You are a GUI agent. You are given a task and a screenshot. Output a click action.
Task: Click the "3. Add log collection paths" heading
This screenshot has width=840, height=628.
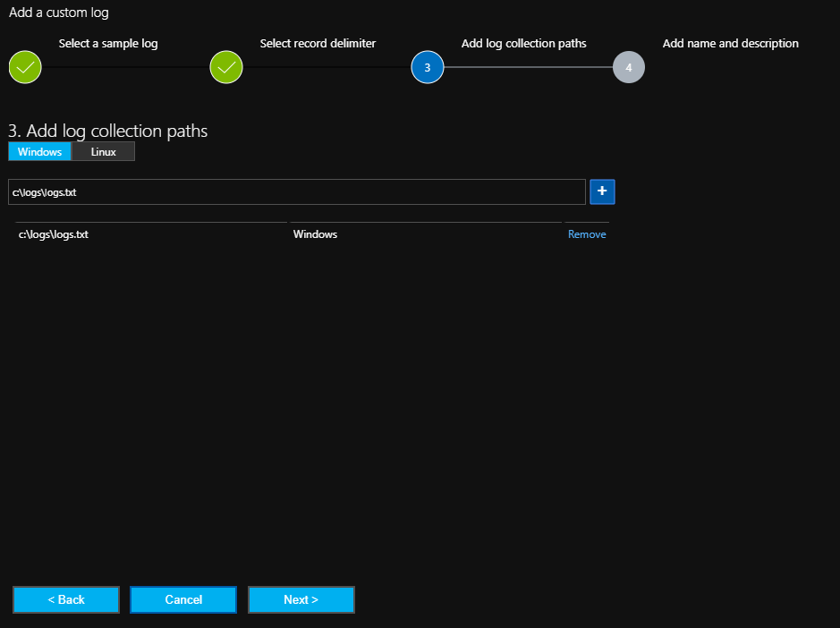(107, 131)
